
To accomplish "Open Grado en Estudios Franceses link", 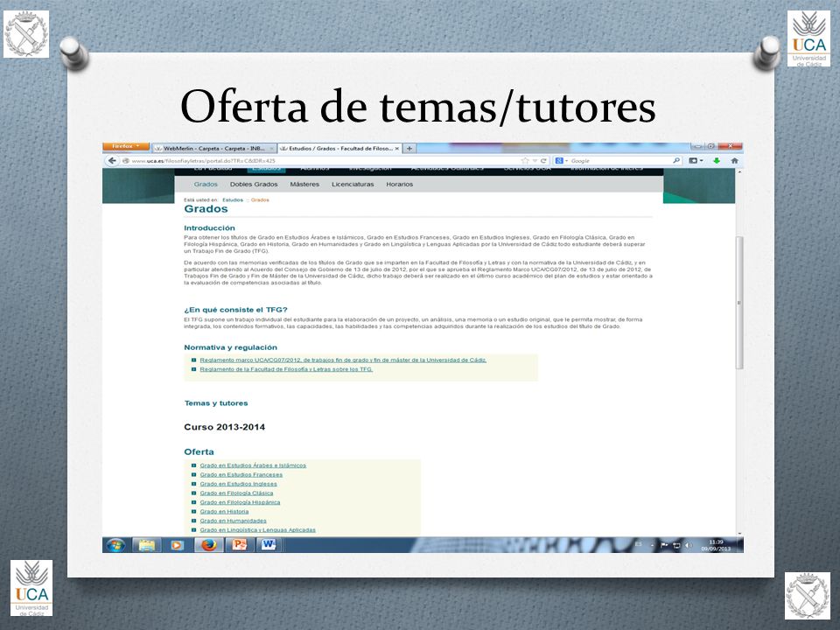I will tap(241, 474).
